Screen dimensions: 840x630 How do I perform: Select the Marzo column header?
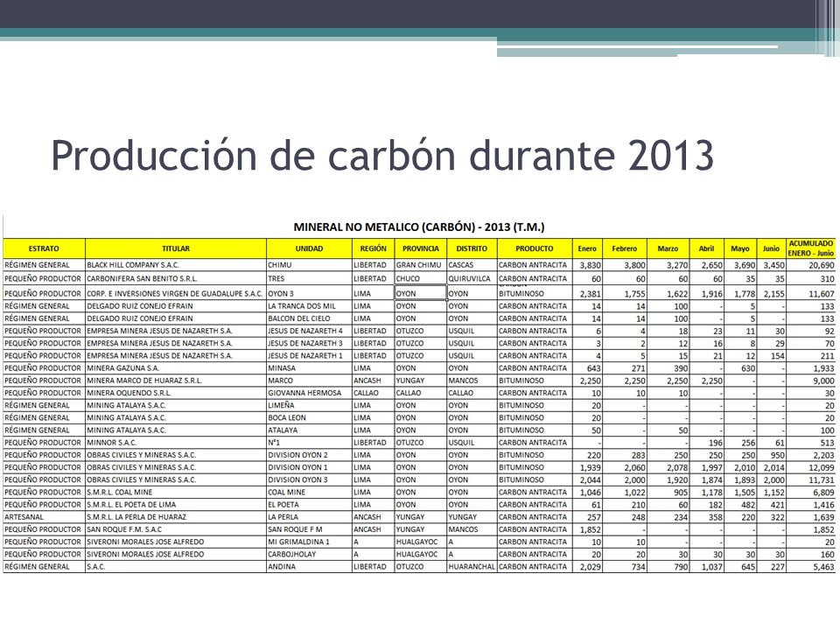[668, 248]
